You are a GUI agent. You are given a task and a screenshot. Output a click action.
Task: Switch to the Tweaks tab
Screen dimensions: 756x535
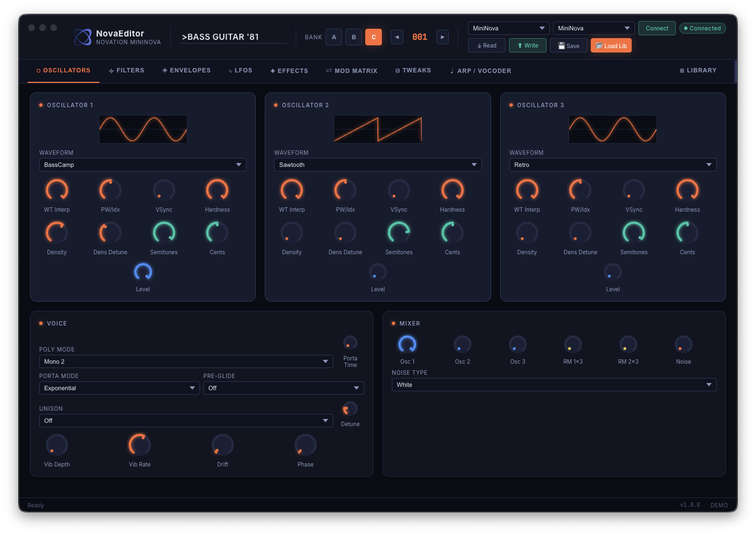coord(413,71)
